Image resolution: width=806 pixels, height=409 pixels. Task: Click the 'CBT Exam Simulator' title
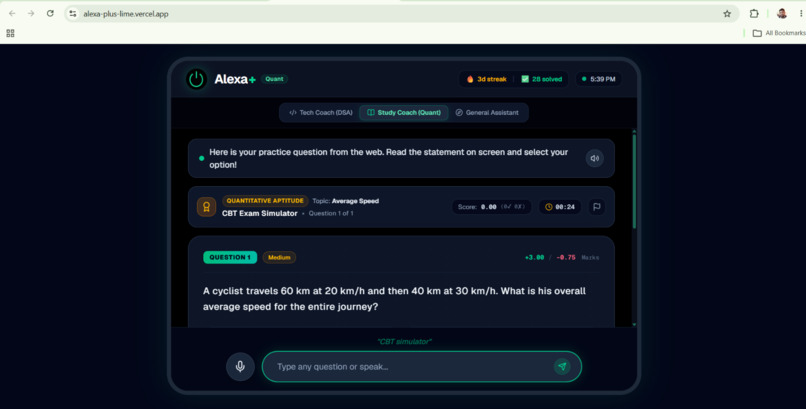coord(260,213)
